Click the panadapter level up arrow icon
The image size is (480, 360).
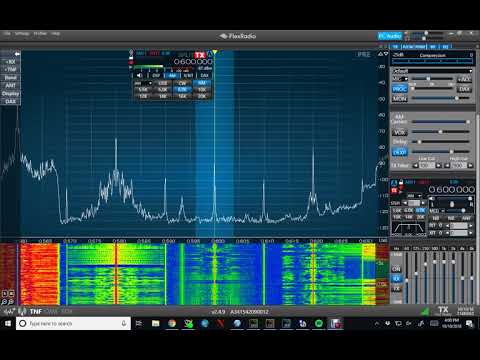point(380,54)
